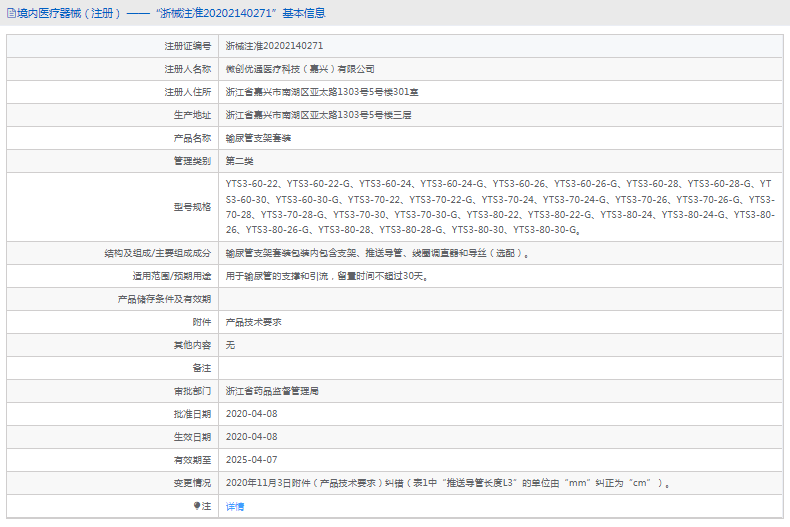Select registrant name 微创优通医疗科技（嘉兴）有限公司
The image size is (790, 527).
(x=300, y=69)
